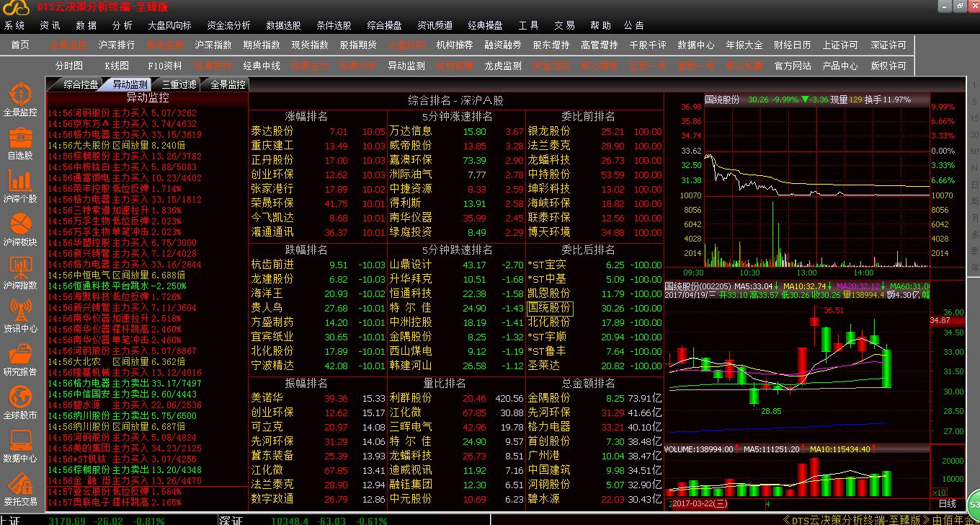This screenshot has width=980, height=525.
Task: Select 泰达股份 in 涨幅排名 list
Action: [272, 131]
